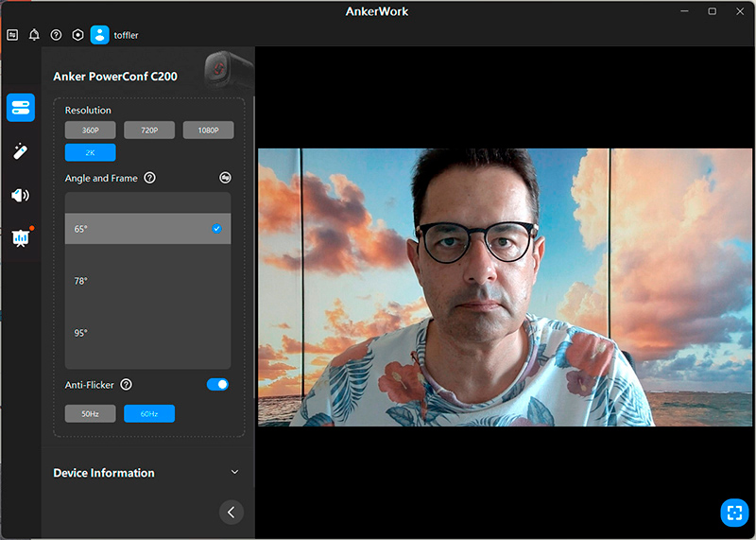The width and height of the screenshot is (756, 540).
Task: Click the notification bell icon
Action: click(34, 35)
